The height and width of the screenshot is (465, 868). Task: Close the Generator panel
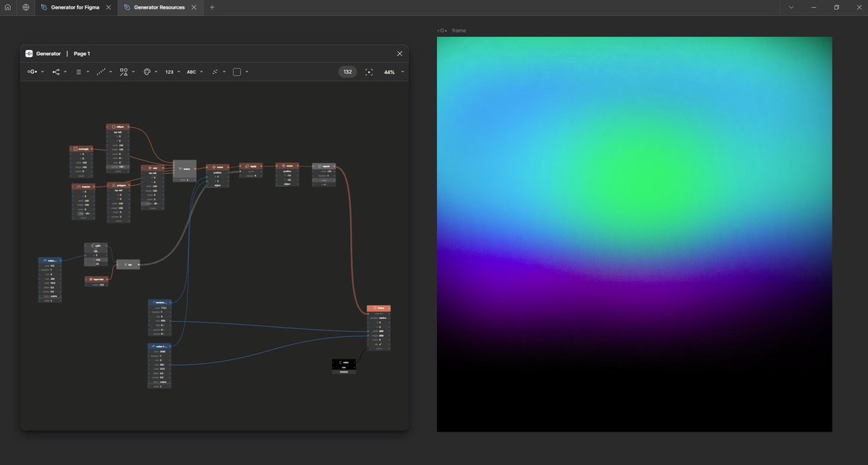coord(399,54)
